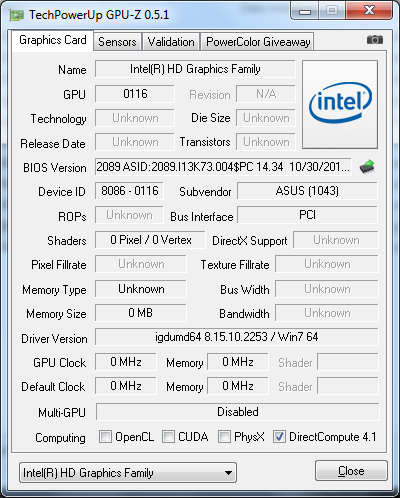Screen dimensions: 400x498
Task: Click the Memory clock field in GPU Clock row
Action: coord(238,362)
